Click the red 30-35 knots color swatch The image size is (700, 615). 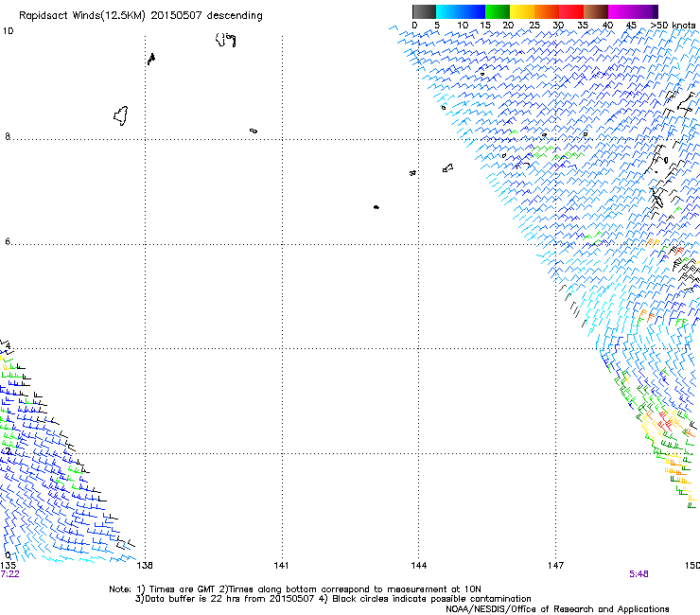coord(571,11)
